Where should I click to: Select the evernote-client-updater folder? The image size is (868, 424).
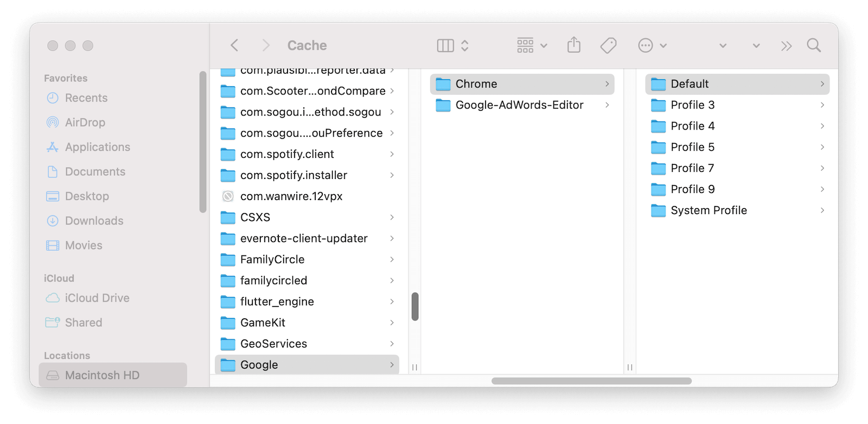(x=307, y=239)
